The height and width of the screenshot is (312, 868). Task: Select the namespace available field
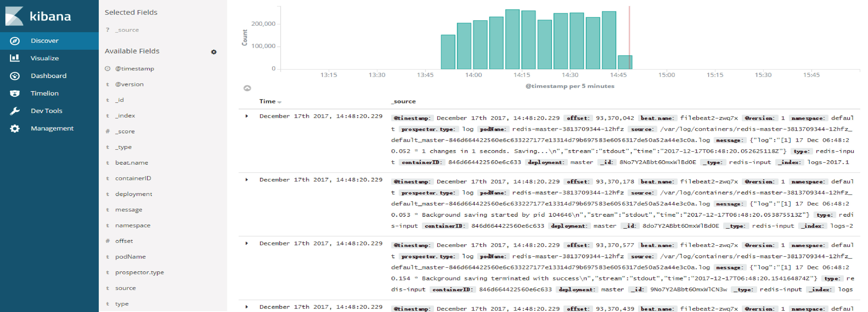point(133,225)
